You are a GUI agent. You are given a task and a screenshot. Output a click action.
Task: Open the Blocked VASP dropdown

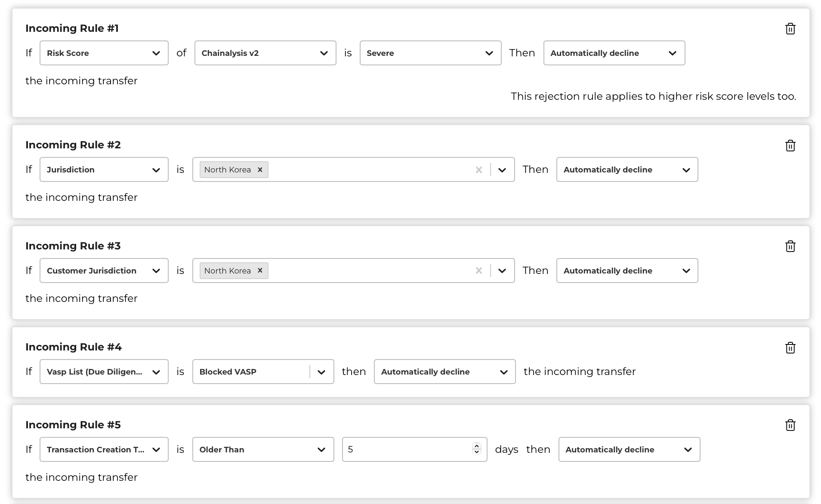coord(263,372)
